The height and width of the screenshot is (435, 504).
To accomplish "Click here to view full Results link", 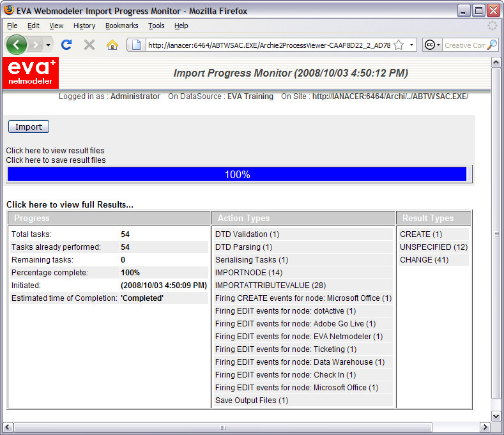I will 70,204.
